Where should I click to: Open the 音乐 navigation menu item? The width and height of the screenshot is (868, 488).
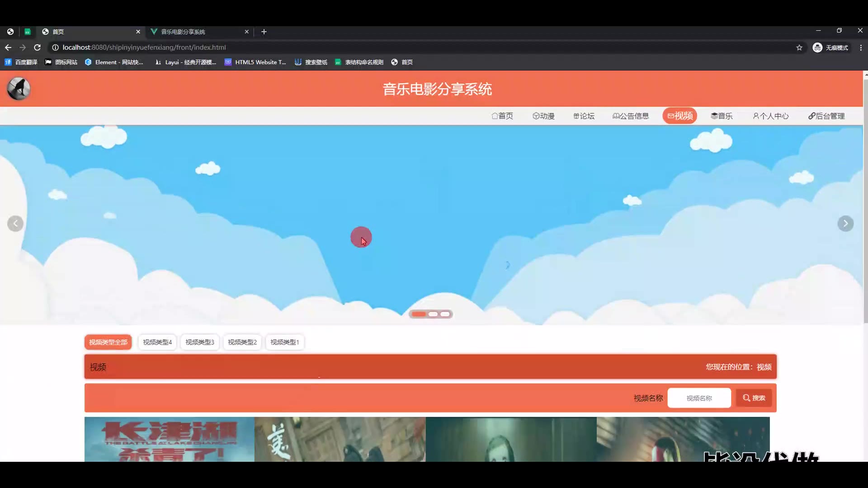(x=722, y=116)
